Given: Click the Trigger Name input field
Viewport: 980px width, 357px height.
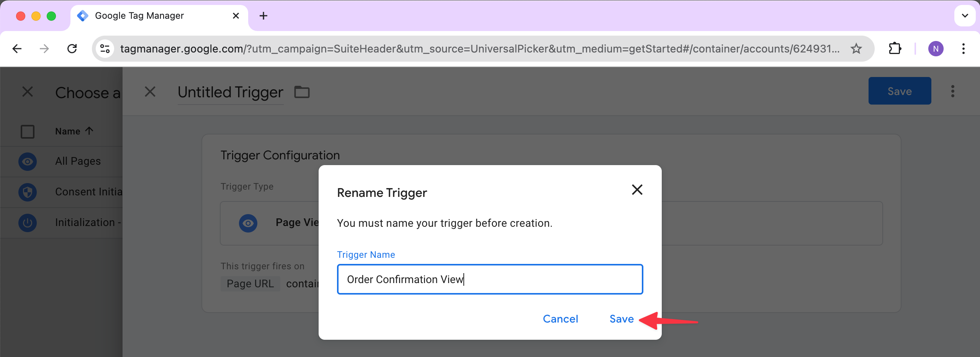Looking at the screenshot, I should pyautogui.click(x=489, y=279).
